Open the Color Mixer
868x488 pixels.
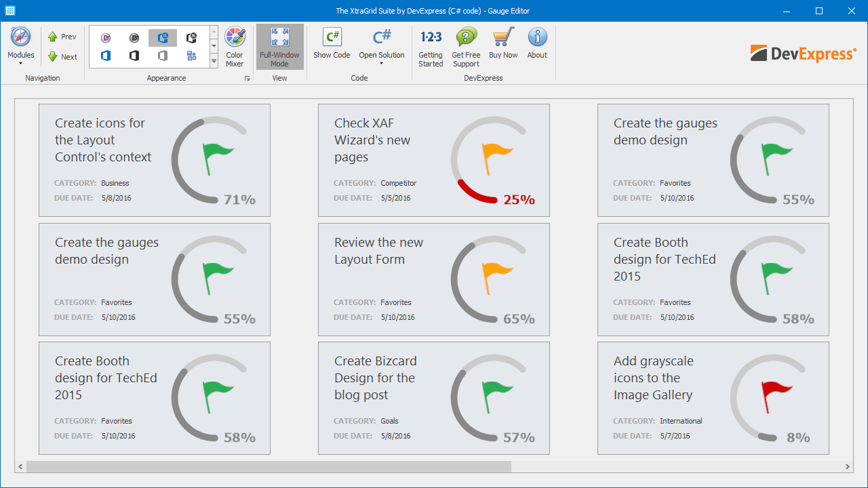click(x=235, y=47)
